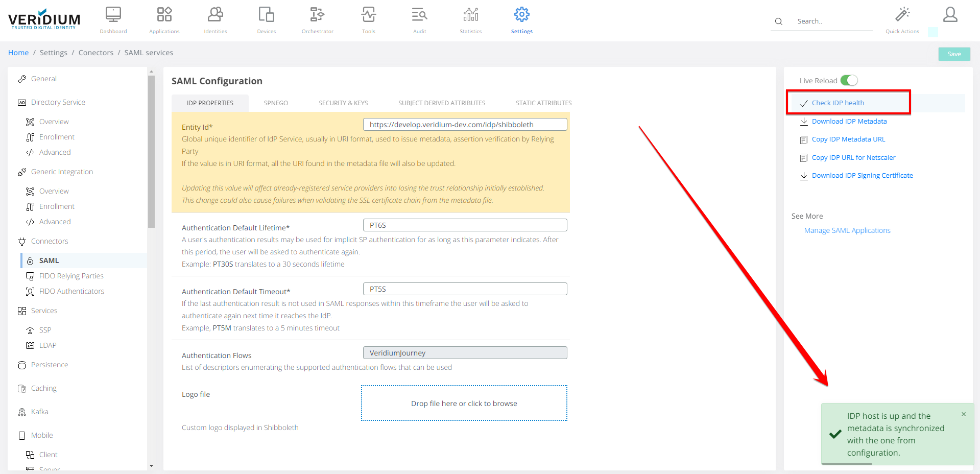Switch to Security & Keys tab

[x=343, y=103]
